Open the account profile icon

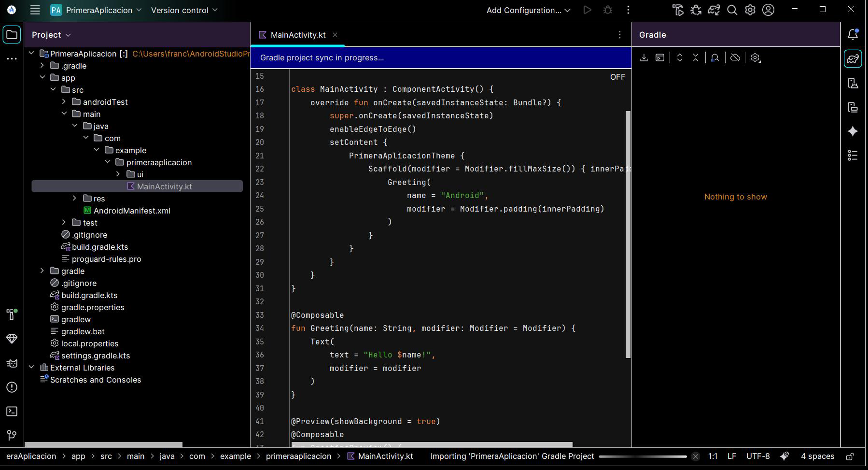tap(769, 10)
